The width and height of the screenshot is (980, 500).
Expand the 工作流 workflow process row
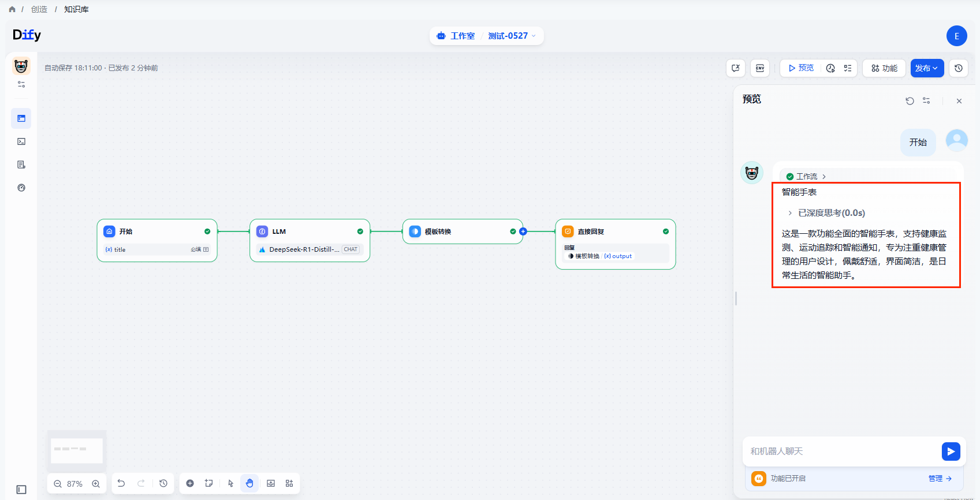coord(806,177)
